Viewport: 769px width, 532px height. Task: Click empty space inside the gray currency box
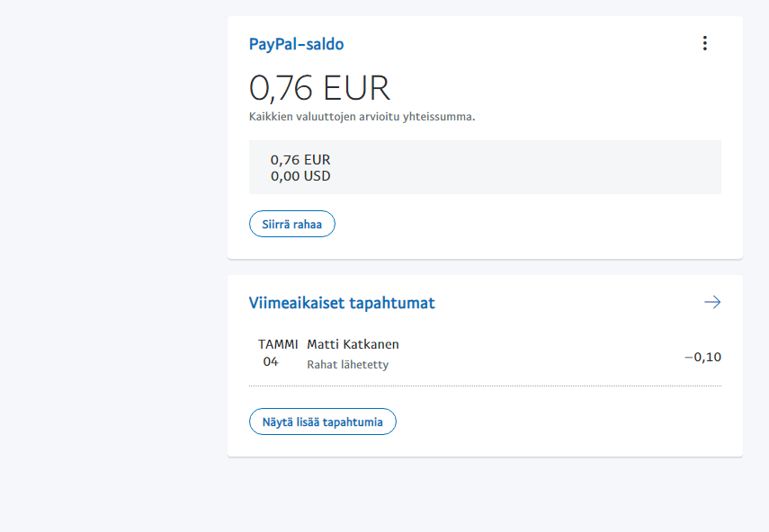[540, 167]
